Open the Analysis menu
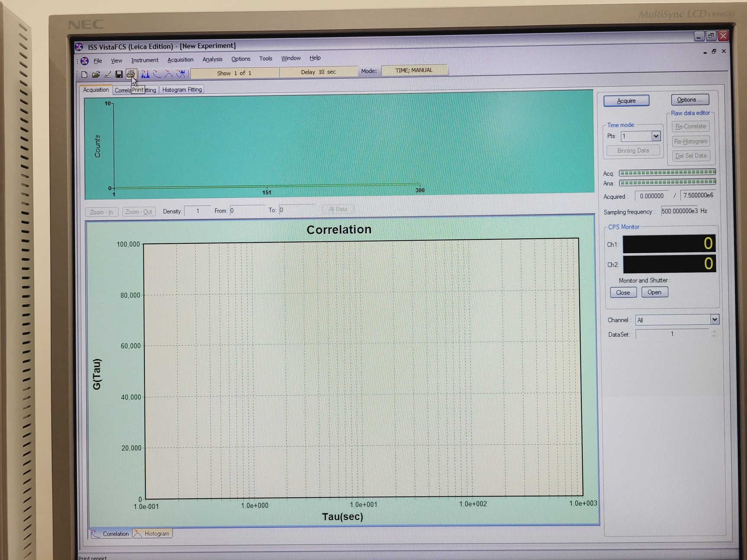 (x=212, y=60)
